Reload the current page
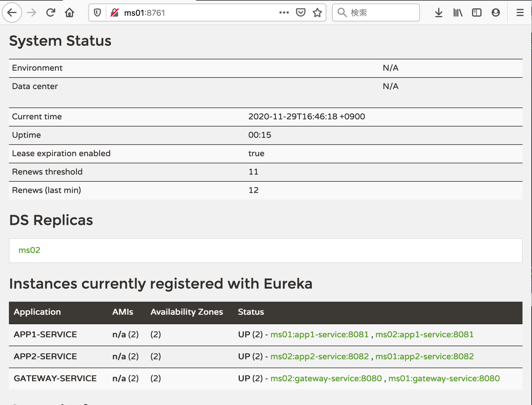Image resolution: width=532 pixels, height=405 pixels. 51,12
